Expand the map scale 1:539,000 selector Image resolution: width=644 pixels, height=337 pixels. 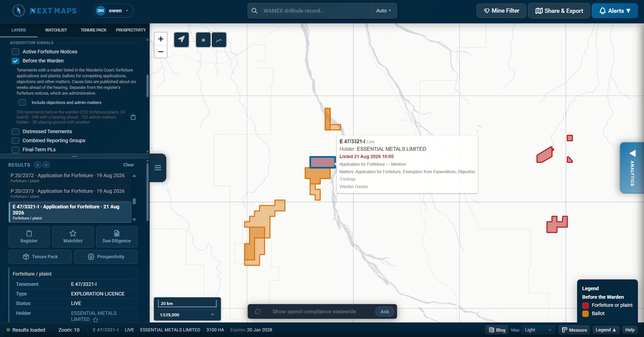click(187, 315)
